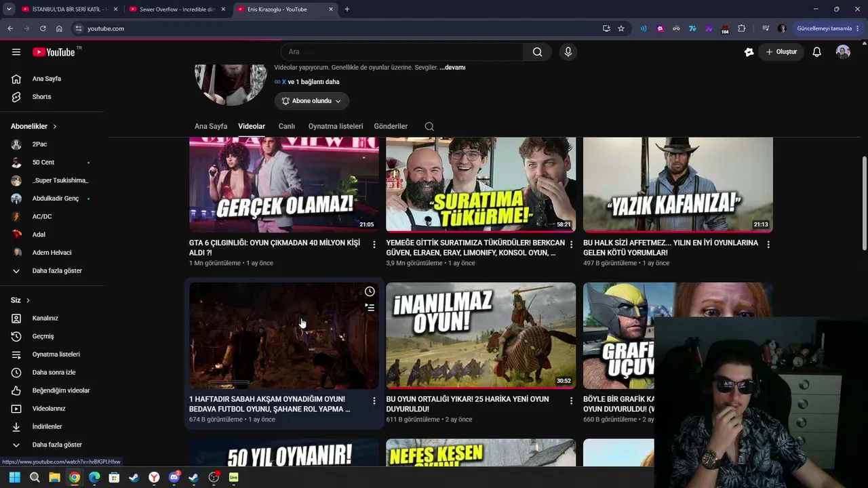Open video title BU OYUN ORTALIĞI YIKAR

tap(468, 404)
